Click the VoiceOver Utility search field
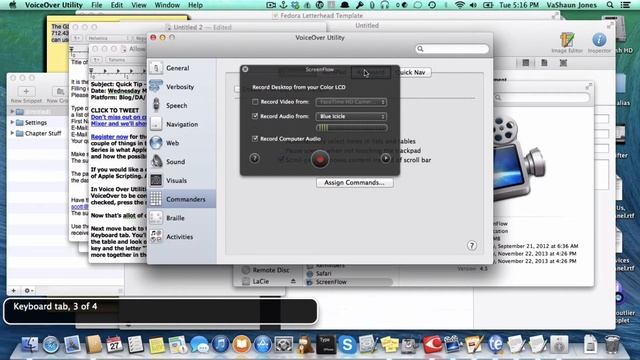Screen dimensions: 640x360 click(x=452, y=49)
